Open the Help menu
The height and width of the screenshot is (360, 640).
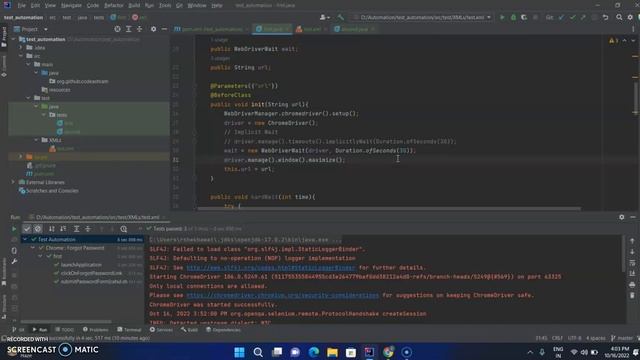pyautogui.click(x=217, y=6)
